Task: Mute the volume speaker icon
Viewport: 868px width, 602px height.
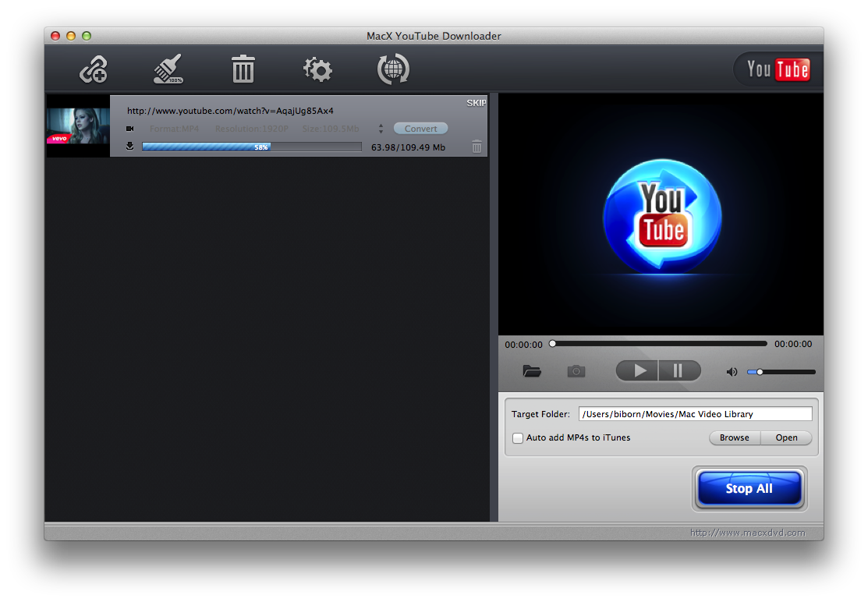Action: click(x=732, y=372)
